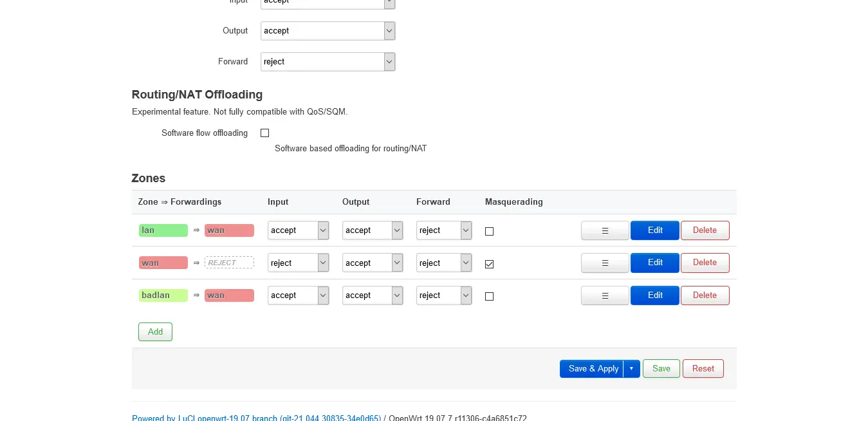Reset the firewall form changes
Screen dimensions: 868x421
703,369
